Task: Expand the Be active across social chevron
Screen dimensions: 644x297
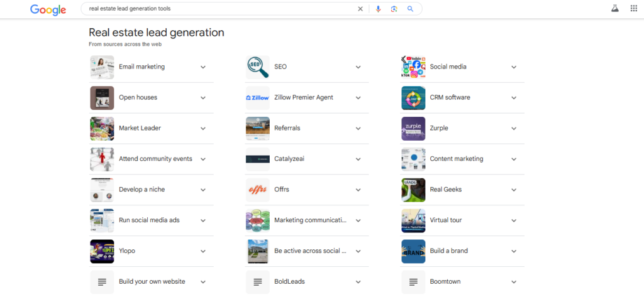Action: tap(358, 251)
